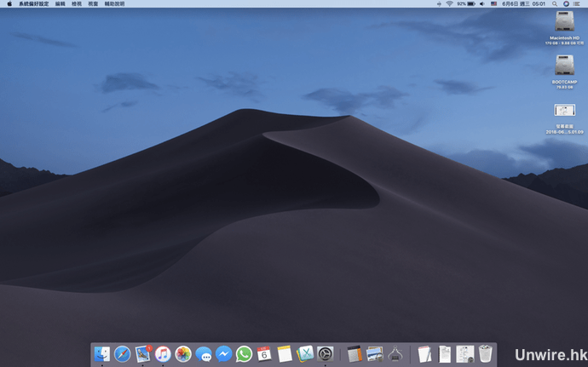Open the yellow Notes app
Viewport: 588px width, 367px height.
285,354
